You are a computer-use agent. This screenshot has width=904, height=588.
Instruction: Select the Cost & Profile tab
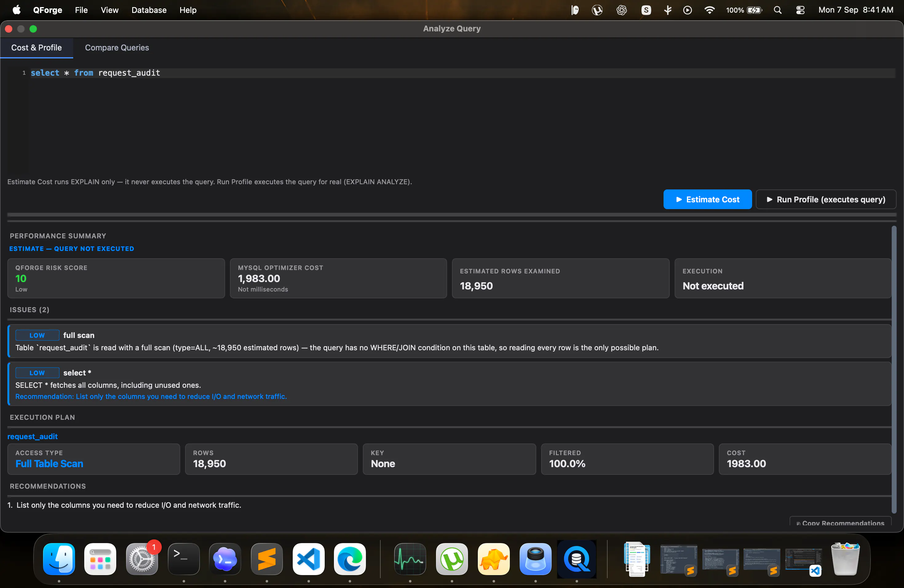coord(37,47)
